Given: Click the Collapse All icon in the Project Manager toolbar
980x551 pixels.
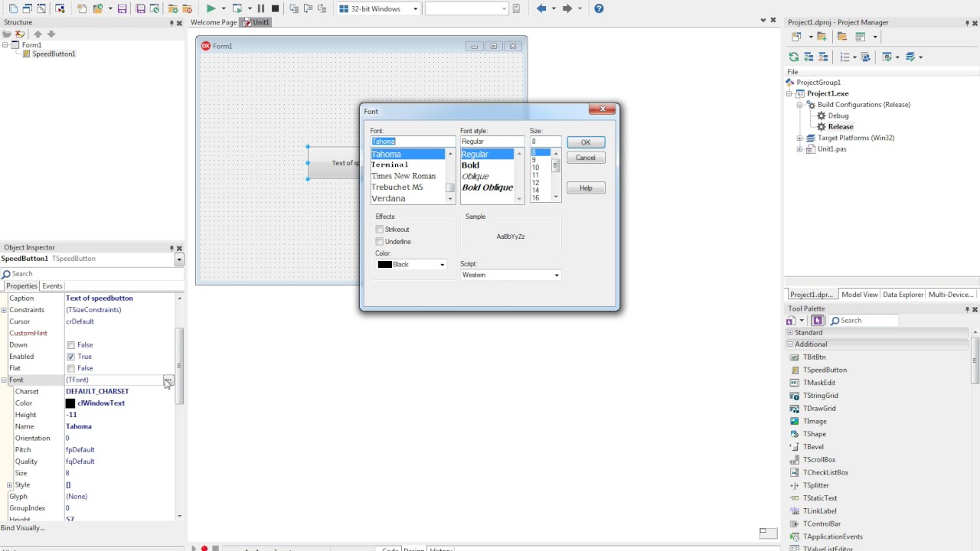Looking at the screenshot, I should point(823,57).
